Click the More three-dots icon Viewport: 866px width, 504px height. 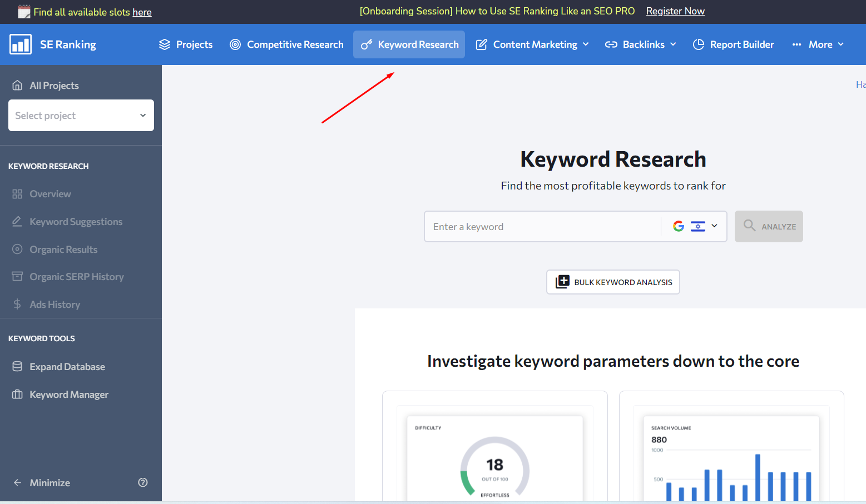(x=797, y=44)
